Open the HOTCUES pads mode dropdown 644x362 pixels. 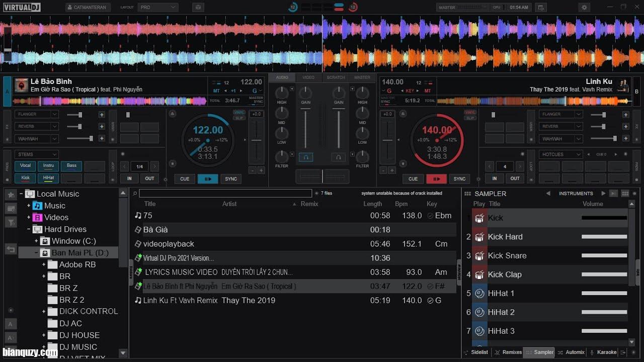tap(560, 155)
